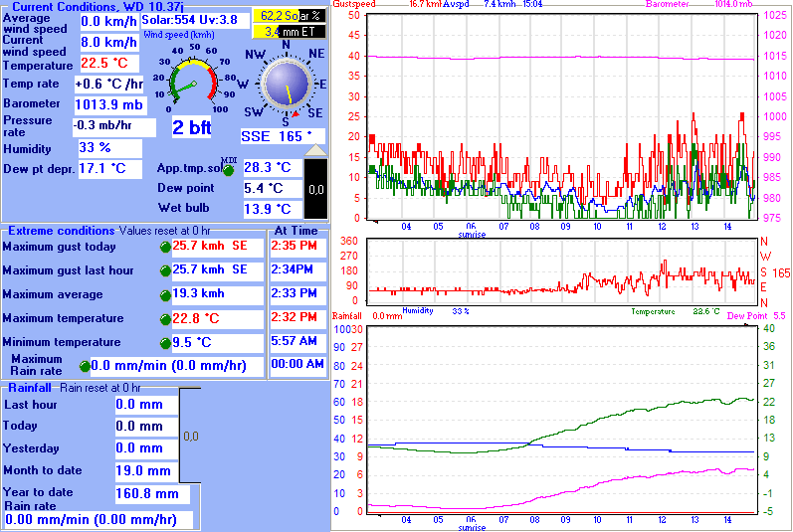Click the SSE 165 wind direction readout
Image resolution: width=793 pixels, height=532 pixels.
pyautogui.click(x=283, y=135)
